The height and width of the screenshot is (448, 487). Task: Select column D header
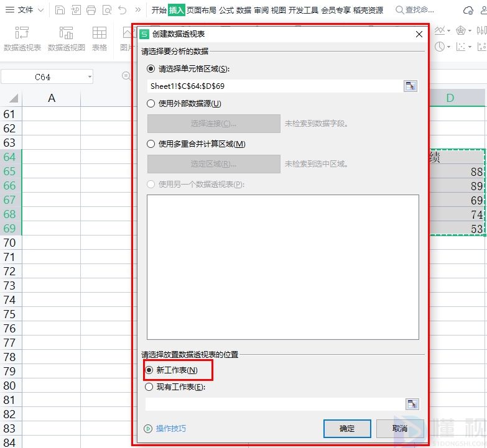point(450,98)
